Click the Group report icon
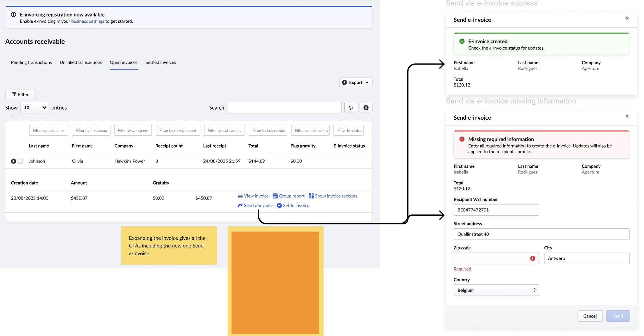Image resolution: width=644 pixels, height=336 pixels. click(x=275, y=196)
